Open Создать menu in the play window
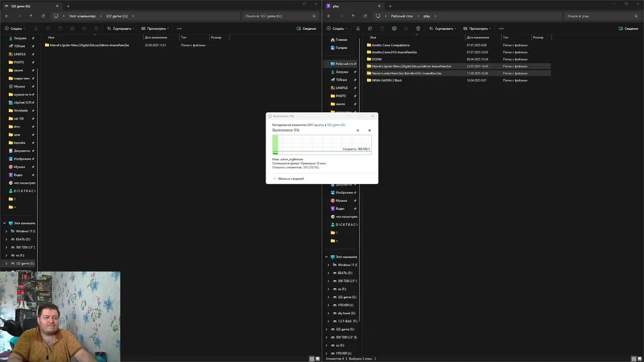This screenshot has height=362, width=644. pos(337,29)
